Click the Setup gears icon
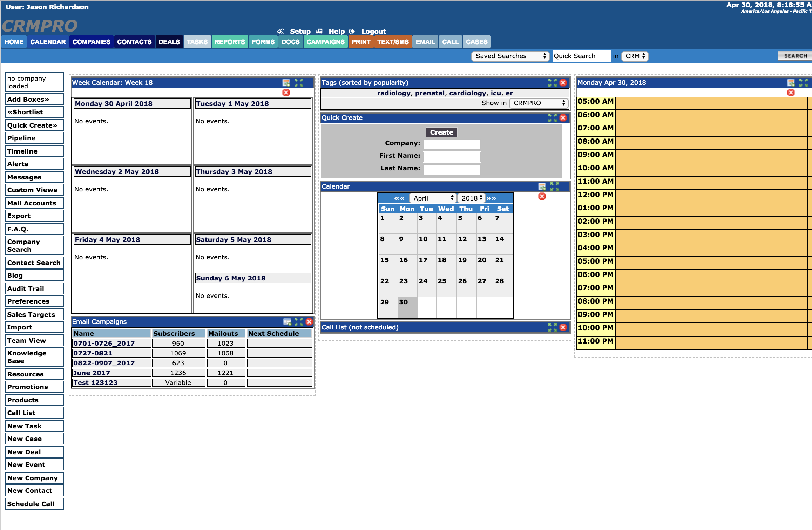 pos(280,32)
